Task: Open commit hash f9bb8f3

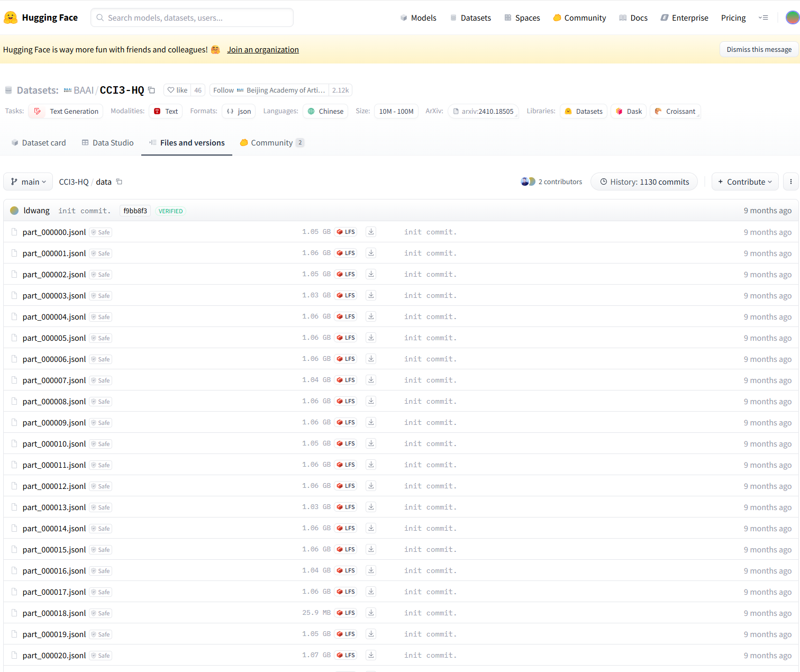Action: click(135, 211)
